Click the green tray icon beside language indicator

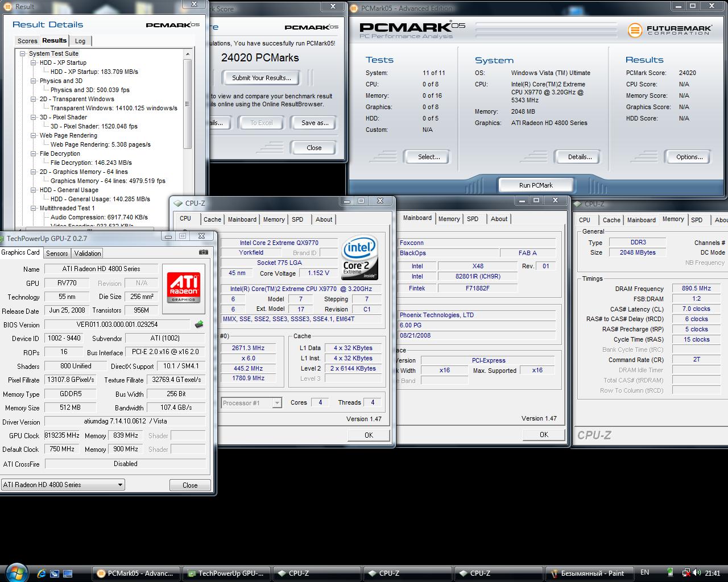[x=671, y=573]
